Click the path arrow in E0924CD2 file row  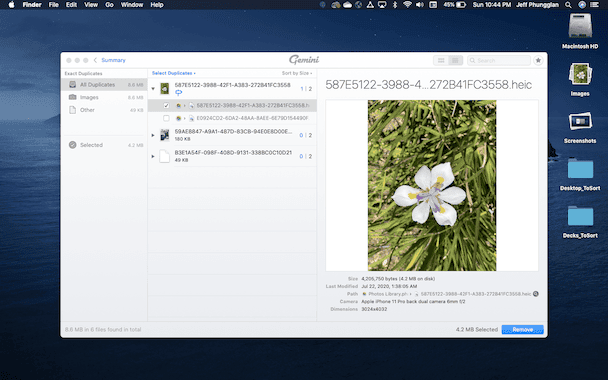185,118
